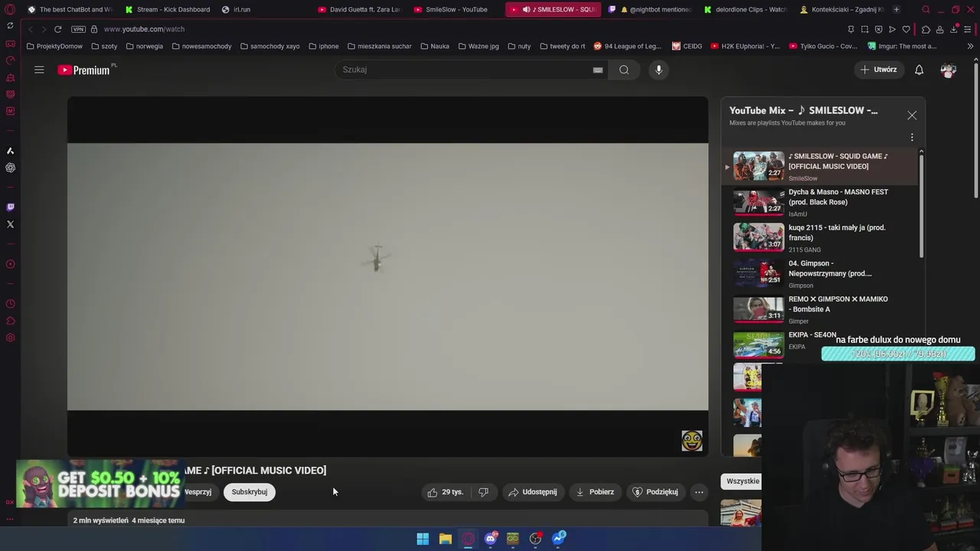Image resolution: width=980 pixels, height=551 pixels.
Task: Click the Podziękuj thanks button
Action: 655,492
